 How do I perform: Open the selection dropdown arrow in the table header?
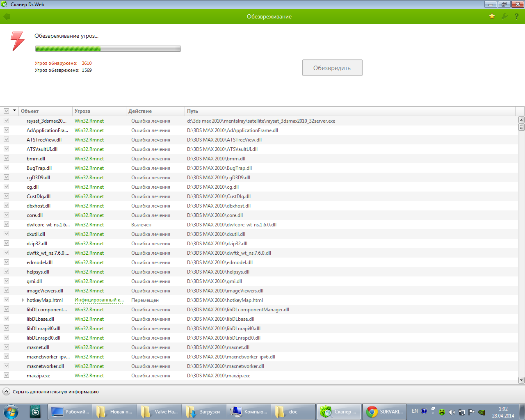pos(15,111)
